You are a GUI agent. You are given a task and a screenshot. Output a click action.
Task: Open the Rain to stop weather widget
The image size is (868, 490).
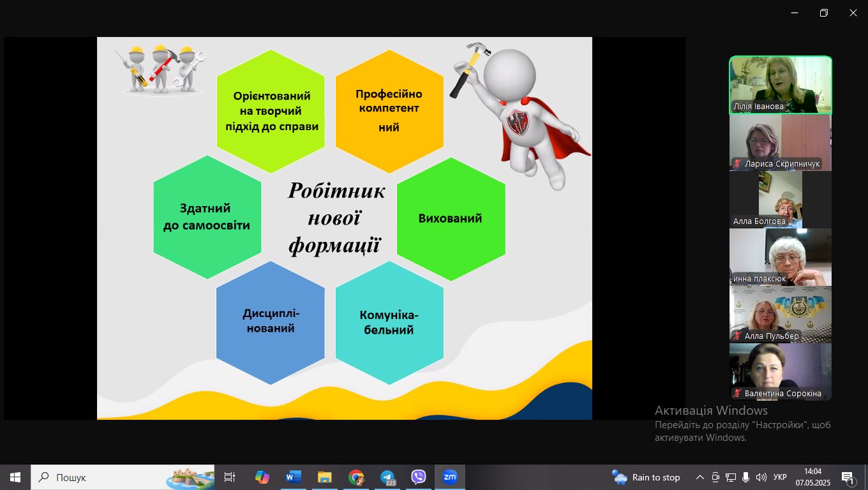coord(646,477)
